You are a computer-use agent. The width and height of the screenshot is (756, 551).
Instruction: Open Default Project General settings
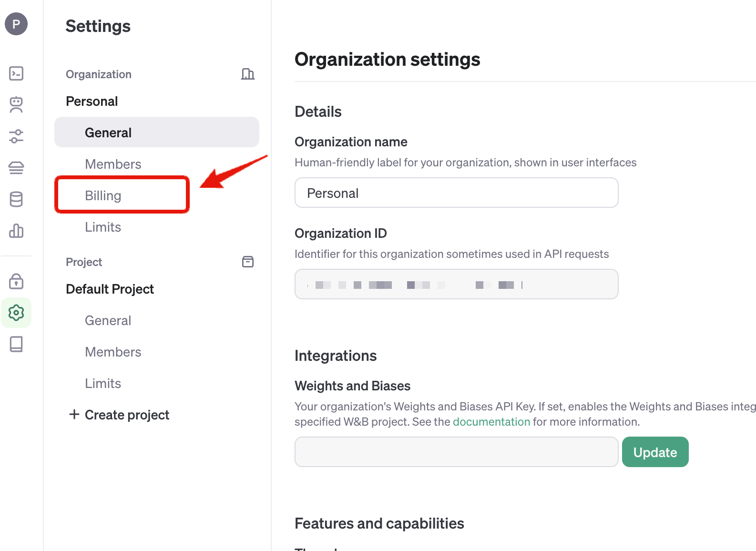coord(108,320)
